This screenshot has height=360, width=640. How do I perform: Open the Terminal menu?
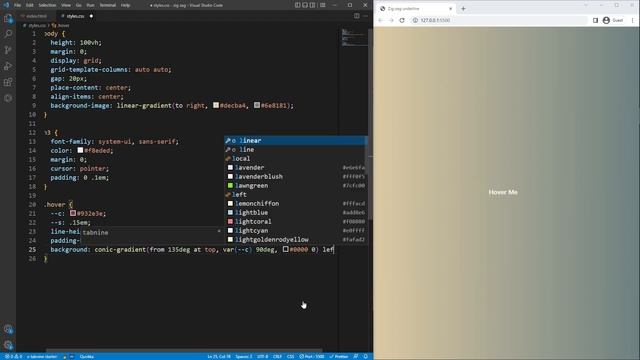[108, 5]
